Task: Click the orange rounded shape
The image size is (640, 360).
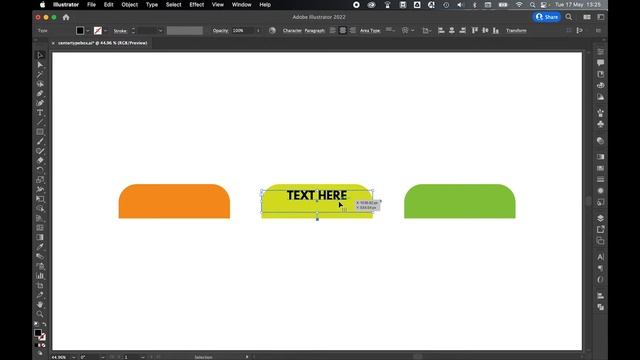Action: pyautogui.click(x=174, y=201)
